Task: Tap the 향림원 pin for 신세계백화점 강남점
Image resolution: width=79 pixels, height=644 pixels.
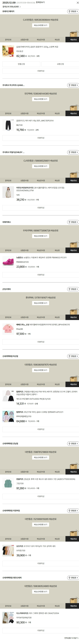Action: (x=73, y=444)
